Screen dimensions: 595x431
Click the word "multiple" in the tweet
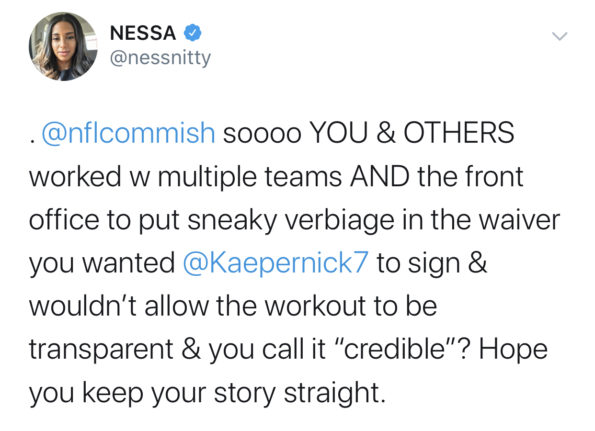[207, 178]
